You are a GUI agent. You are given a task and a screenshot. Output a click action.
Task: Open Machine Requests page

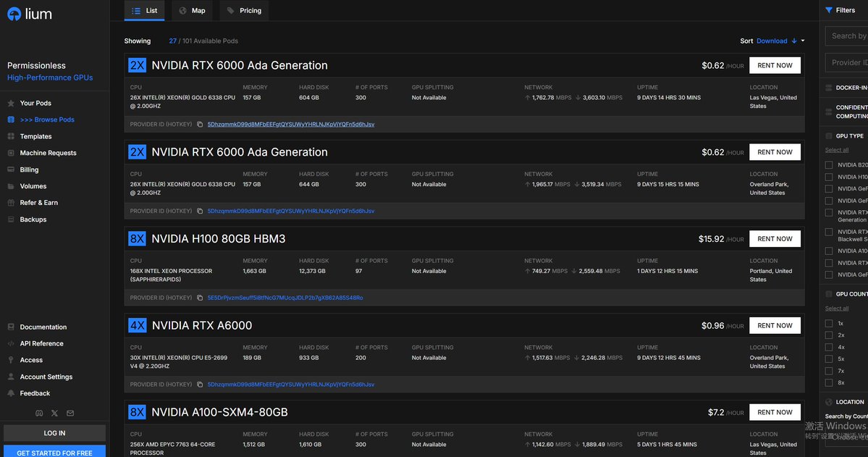tap(49, 153)
